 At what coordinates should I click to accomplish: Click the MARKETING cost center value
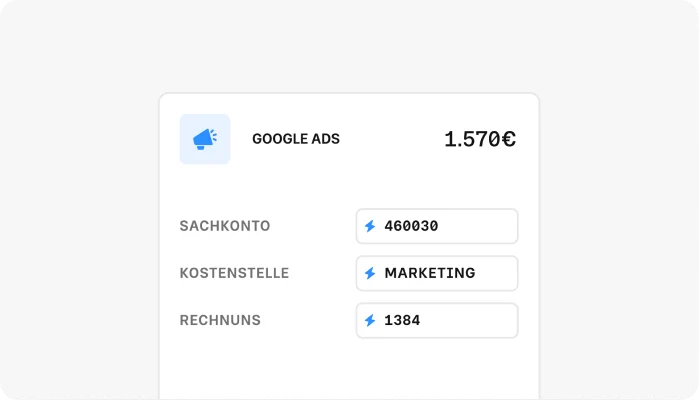[430, 273]
